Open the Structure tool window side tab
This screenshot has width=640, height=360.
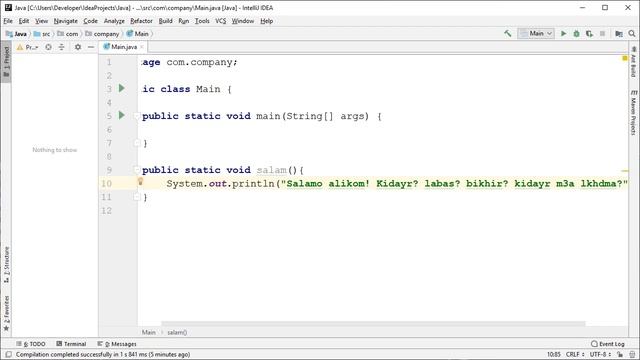[6, 264]
